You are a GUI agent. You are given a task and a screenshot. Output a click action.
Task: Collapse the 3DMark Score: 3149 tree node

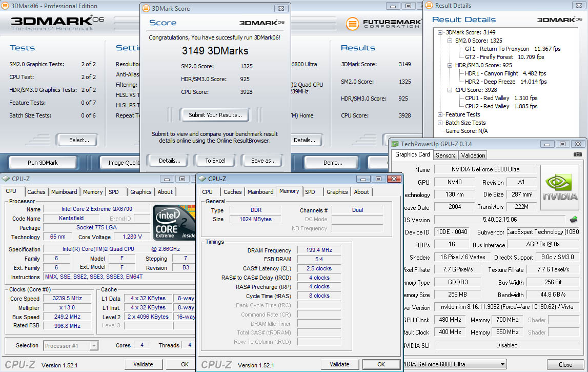pos(440,32)
